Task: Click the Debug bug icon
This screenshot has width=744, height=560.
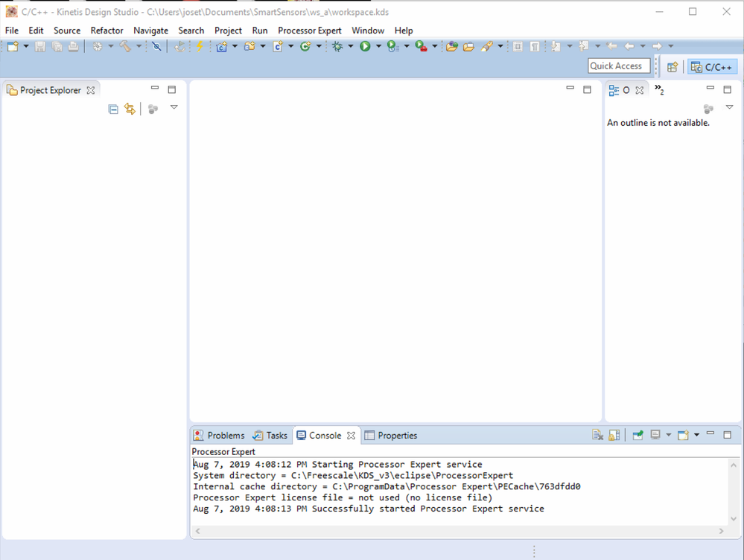Action: pos(337,46)
